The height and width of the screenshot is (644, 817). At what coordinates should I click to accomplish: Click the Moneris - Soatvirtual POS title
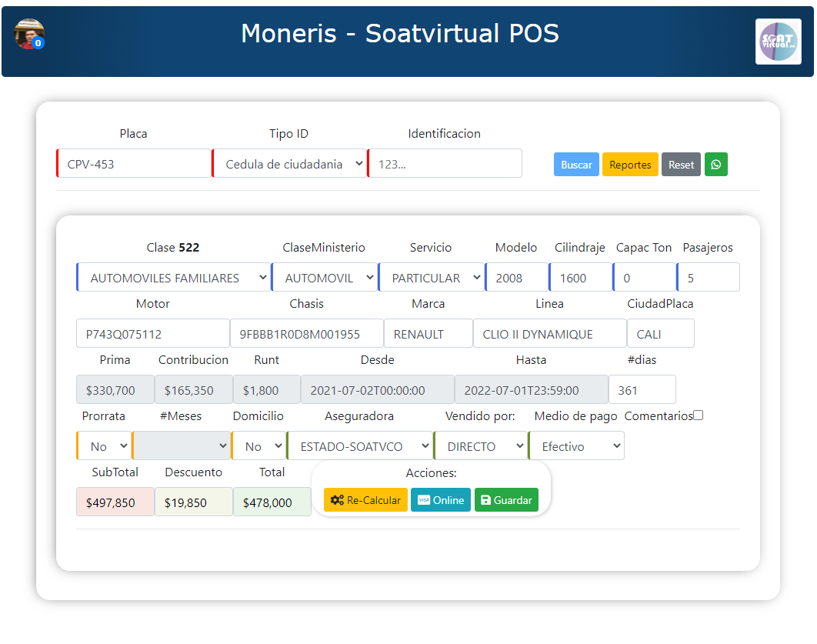(399, 33)
